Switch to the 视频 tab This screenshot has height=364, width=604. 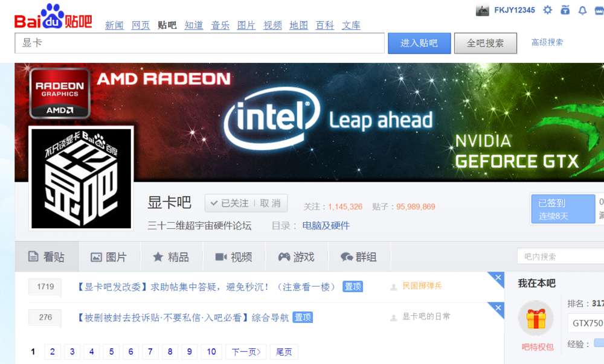point(234,257)
